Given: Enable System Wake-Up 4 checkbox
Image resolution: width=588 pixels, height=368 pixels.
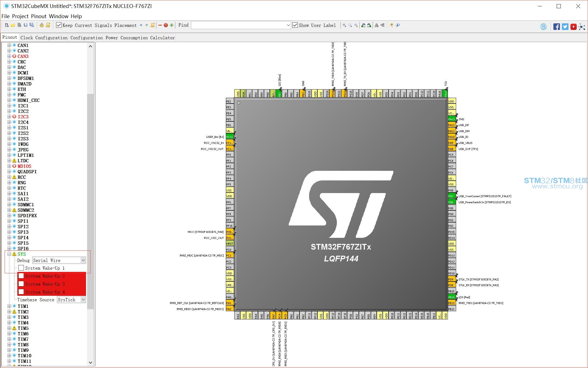Looking at the screenshot, I should pyautogui.click(x=21, y=292).
